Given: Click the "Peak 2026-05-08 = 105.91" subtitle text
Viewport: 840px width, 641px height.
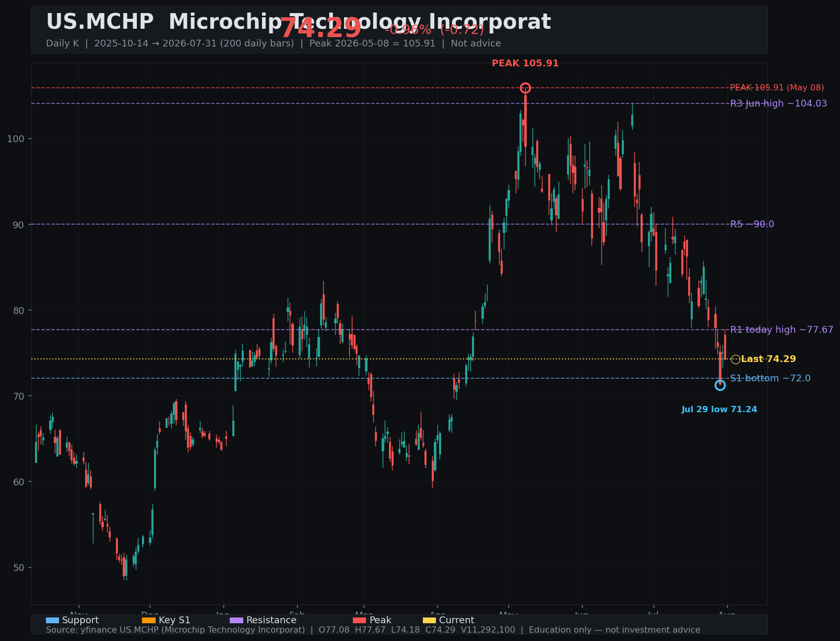Looking at the screenshot, I should click(372, 43).
